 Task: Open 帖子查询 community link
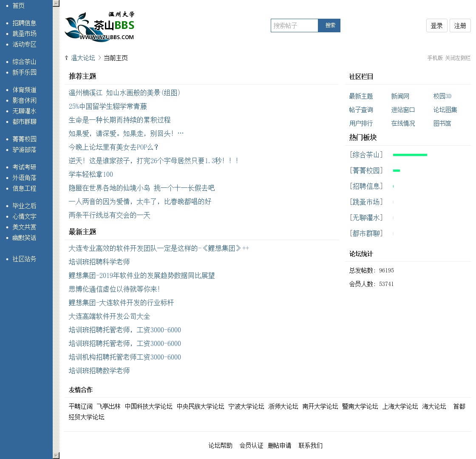pyautogui.click(x=361, y=110)
